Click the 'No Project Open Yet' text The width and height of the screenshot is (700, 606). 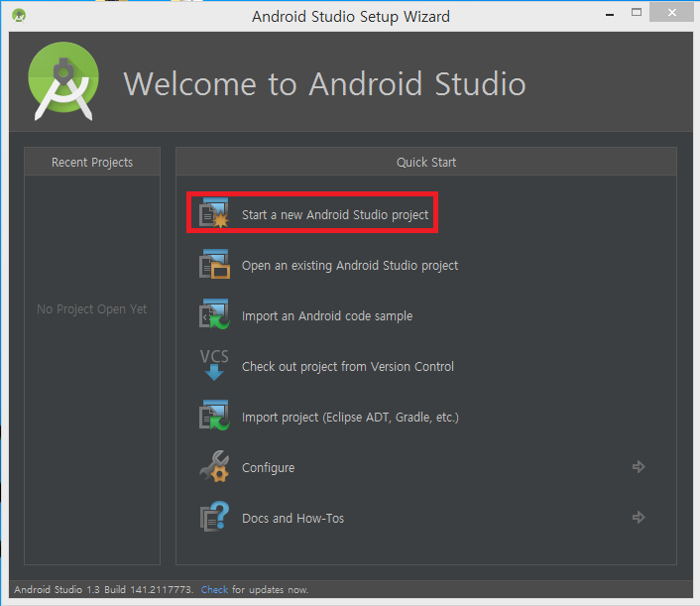92,309
